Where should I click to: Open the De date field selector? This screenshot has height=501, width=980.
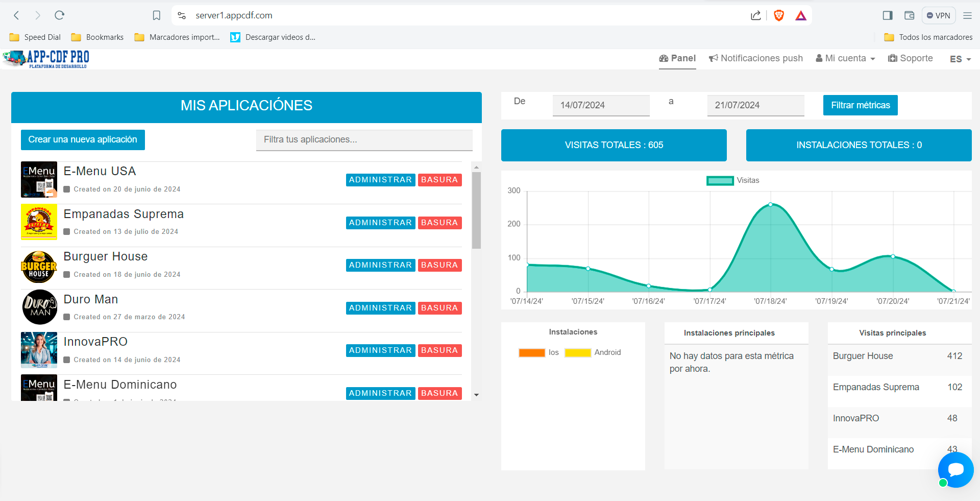point(600,105)
